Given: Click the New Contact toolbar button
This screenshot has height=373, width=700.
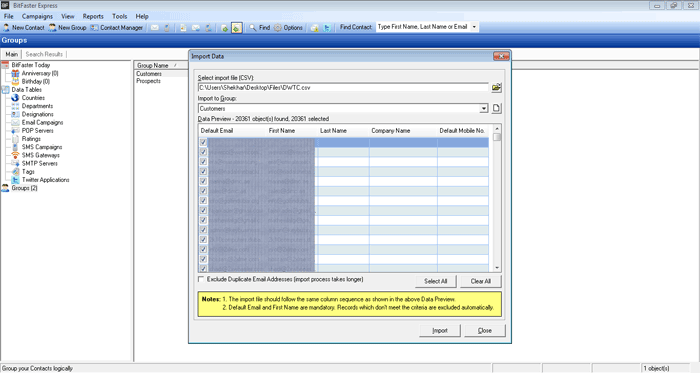Looking at the screenshot, I should click(x=24, y=28).
